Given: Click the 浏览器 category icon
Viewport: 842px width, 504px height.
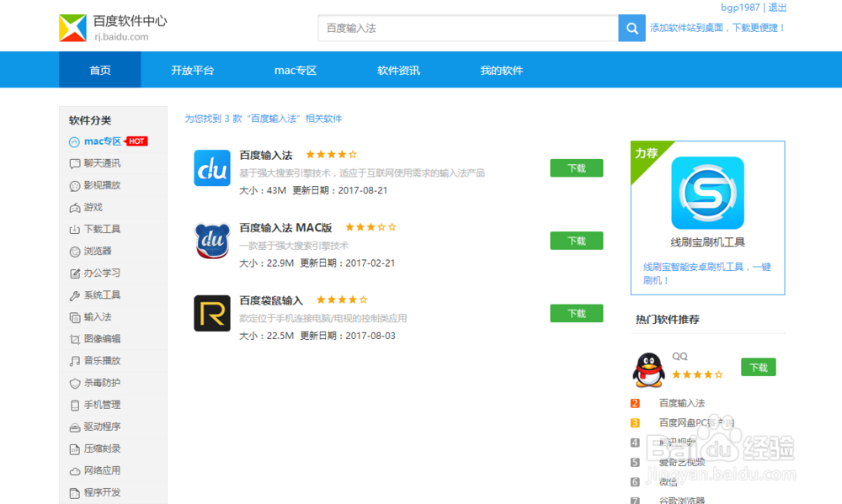Looking at the screenshot, I should point(74,251).
